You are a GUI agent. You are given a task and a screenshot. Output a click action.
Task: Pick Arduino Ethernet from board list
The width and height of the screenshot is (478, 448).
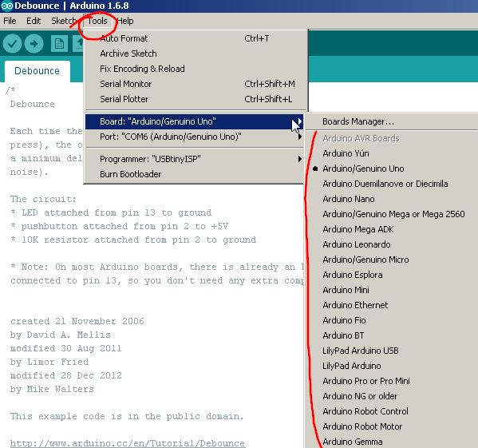click(392, 305)
